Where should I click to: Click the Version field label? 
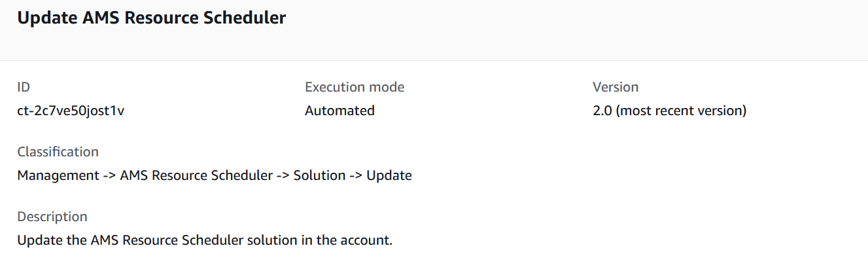[x=615, y=87]
